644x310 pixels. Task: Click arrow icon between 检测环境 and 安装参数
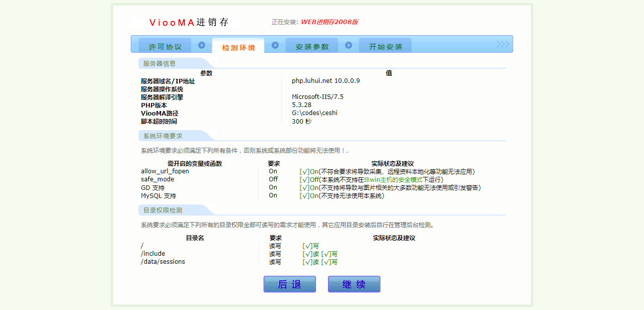(275, 45)
